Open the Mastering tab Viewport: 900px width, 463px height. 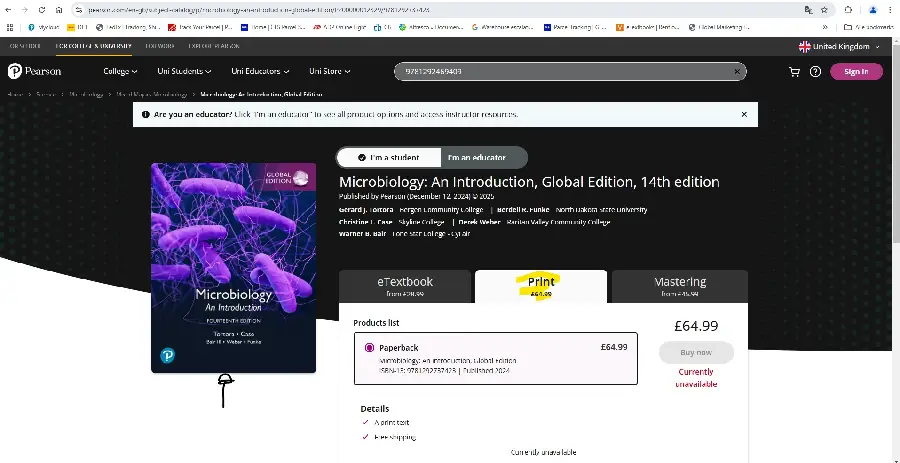[x=680, y=286]
